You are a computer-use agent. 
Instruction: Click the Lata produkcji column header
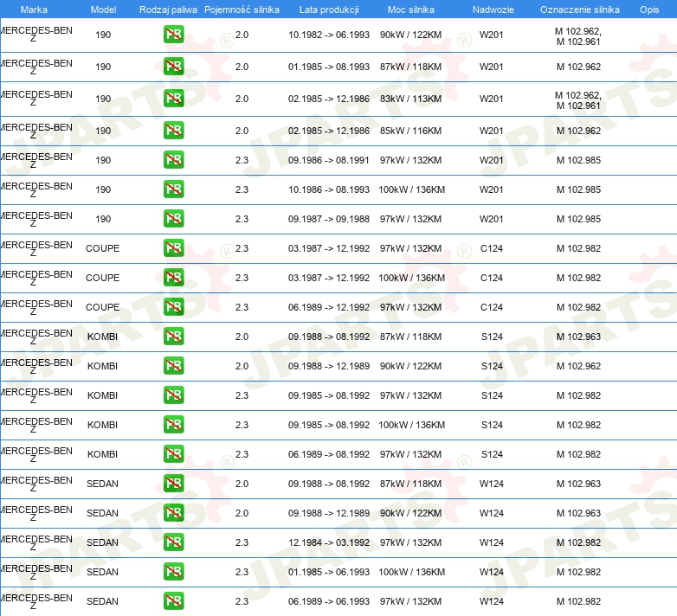pos(328,10)
